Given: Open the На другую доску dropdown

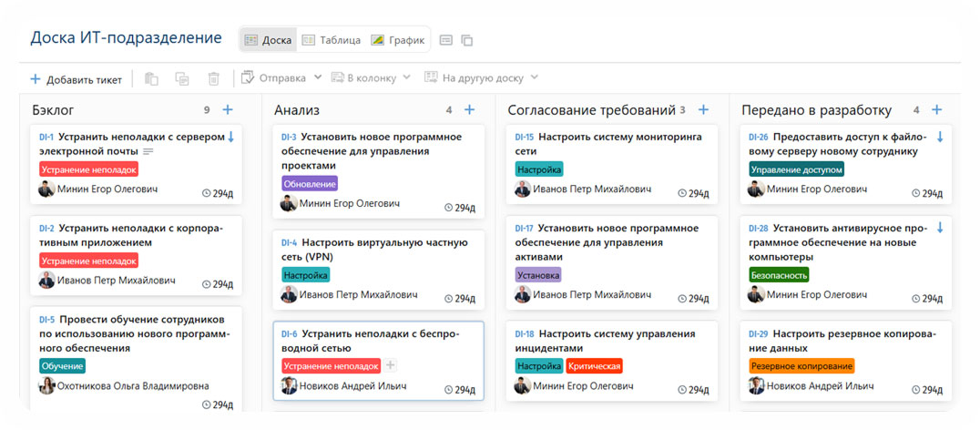Looking at the screenshot, I should coord(482,78).
